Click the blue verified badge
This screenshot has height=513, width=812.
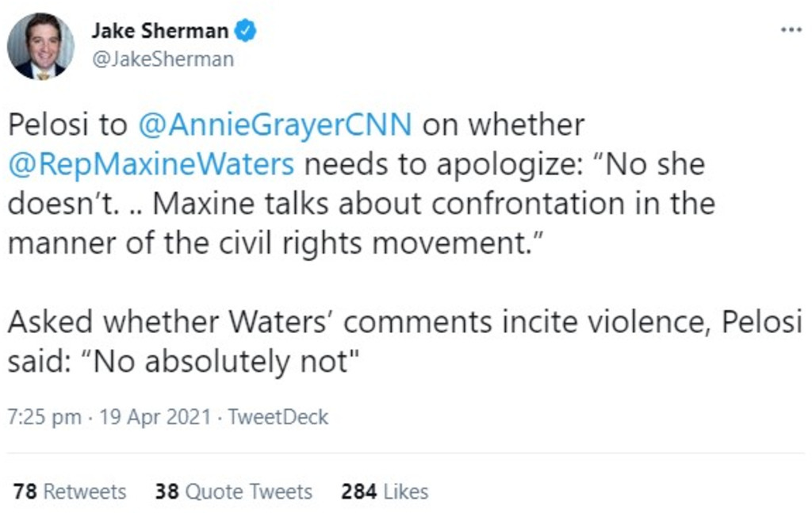click(247, 31)
